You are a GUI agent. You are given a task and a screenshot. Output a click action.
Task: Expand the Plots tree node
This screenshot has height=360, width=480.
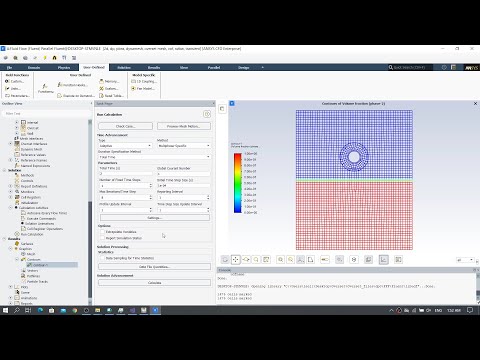pyautogui.click(x=11, y=287)
